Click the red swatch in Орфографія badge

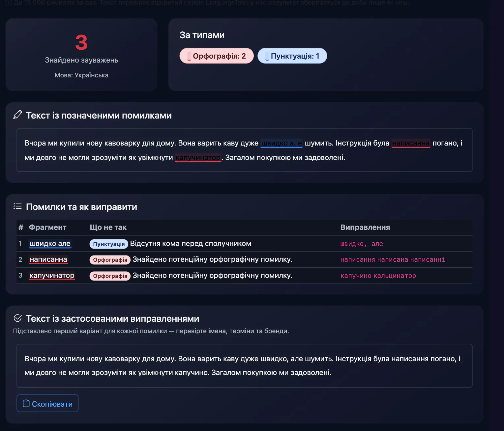pos(189,56)
